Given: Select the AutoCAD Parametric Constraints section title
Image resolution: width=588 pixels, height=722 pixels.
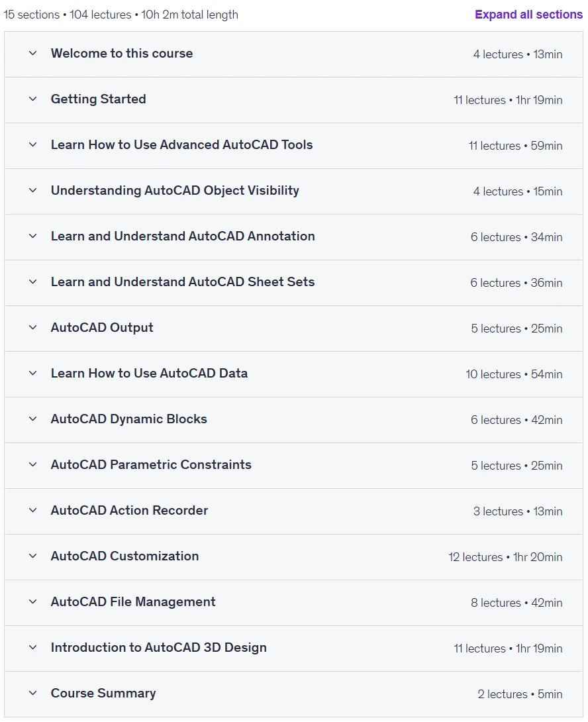Looking at the screenshot, I should click(x=151, y=464).
